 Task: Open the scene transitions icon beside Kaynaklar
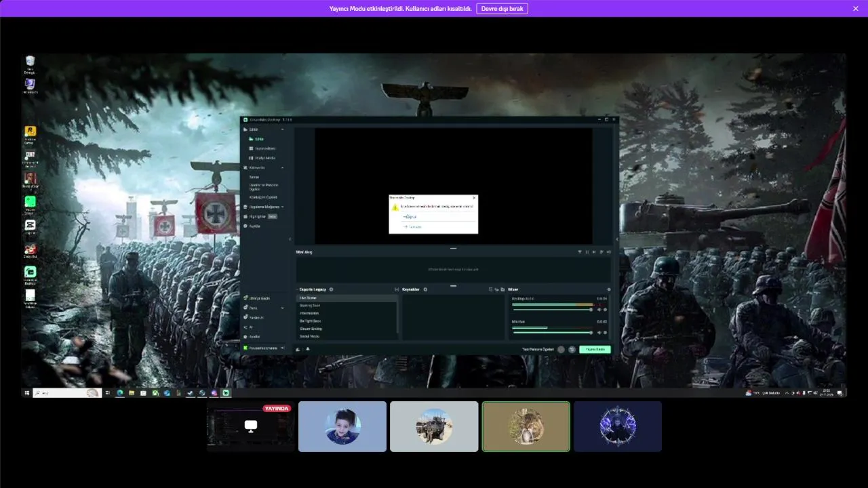(x=397, y=289)
